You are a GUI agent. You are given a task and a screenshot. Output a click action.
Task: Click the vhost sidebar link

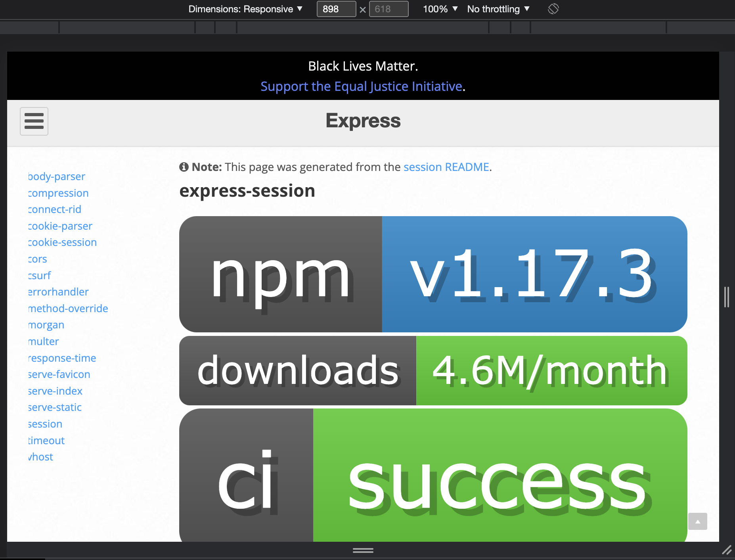pyautogui.click(x=40, y=456)
